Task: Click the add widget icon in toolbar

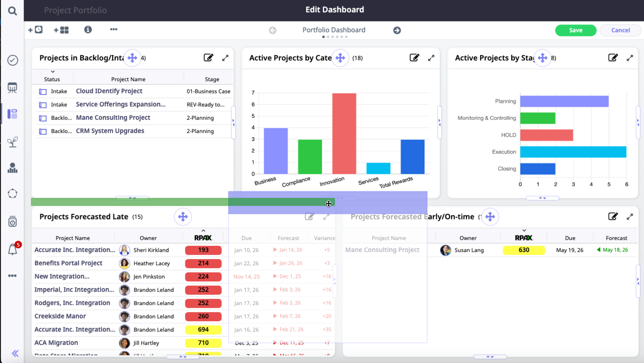Action: (35, 30)
